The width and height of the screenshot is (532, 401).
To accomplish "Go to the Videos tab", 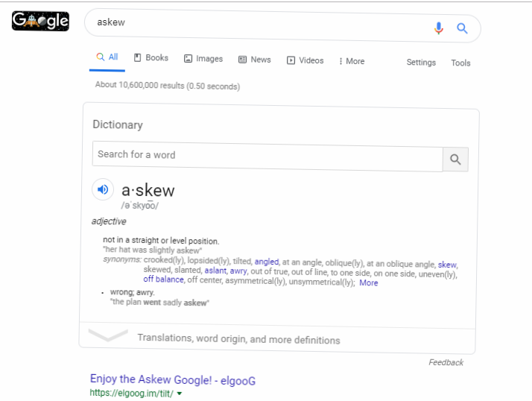I will [305, 60].
